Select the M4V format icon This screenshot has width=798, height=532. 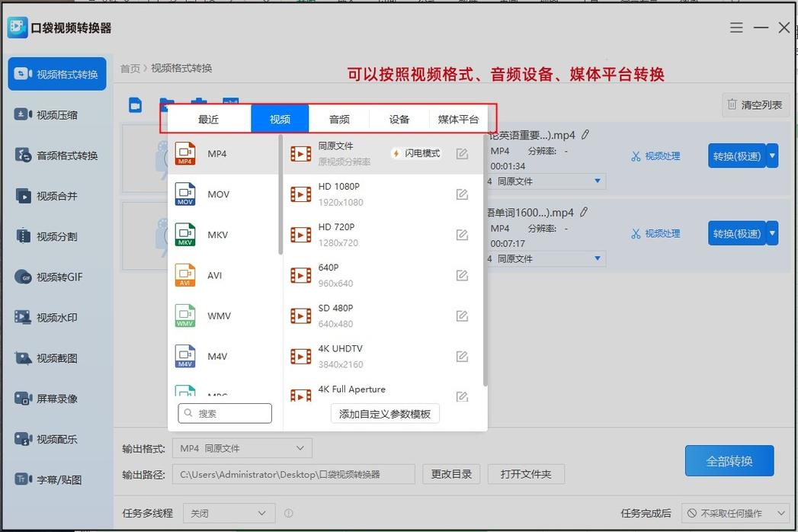[x=185, y=356]
